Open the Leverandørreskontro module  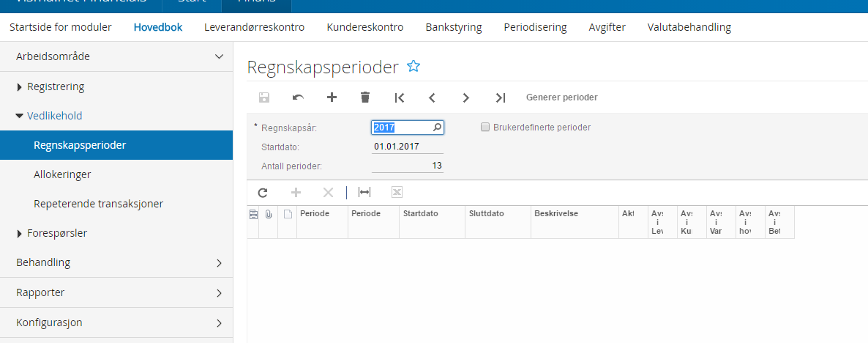coord(254,27)
